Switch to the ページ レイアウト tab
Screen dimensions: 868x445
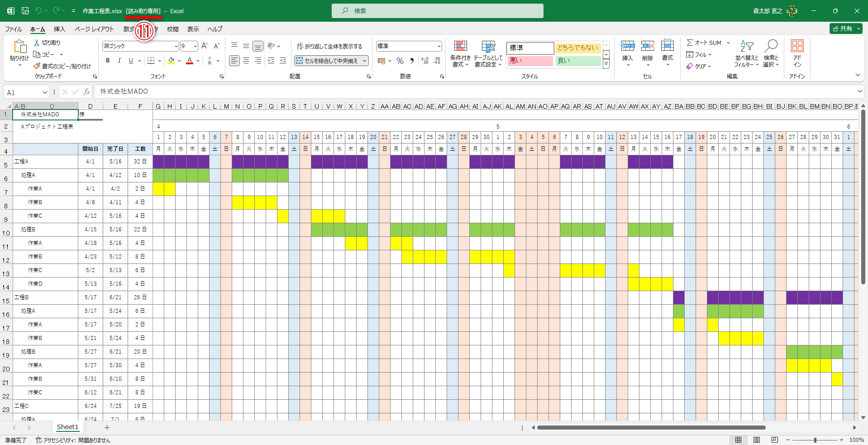pos(94,29)
